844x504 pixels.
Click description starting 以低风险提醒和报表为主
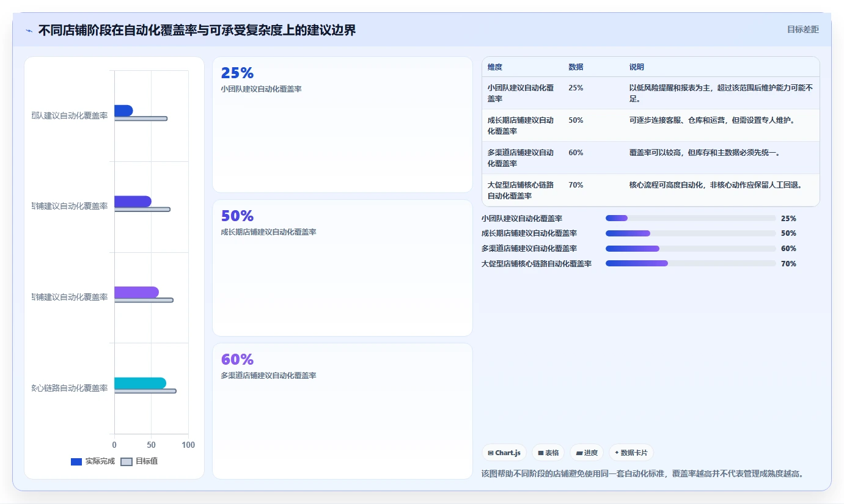(721, 93)
